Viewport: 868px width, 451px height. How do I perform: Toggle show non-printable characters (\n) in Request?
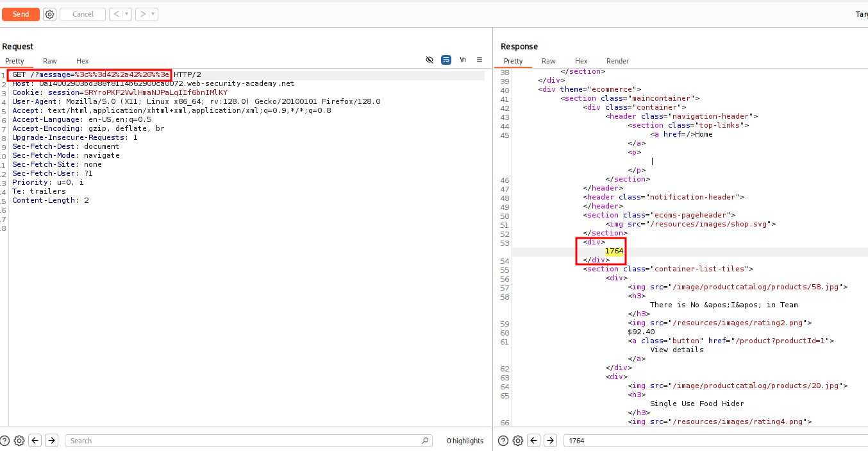tap(463, 60)
